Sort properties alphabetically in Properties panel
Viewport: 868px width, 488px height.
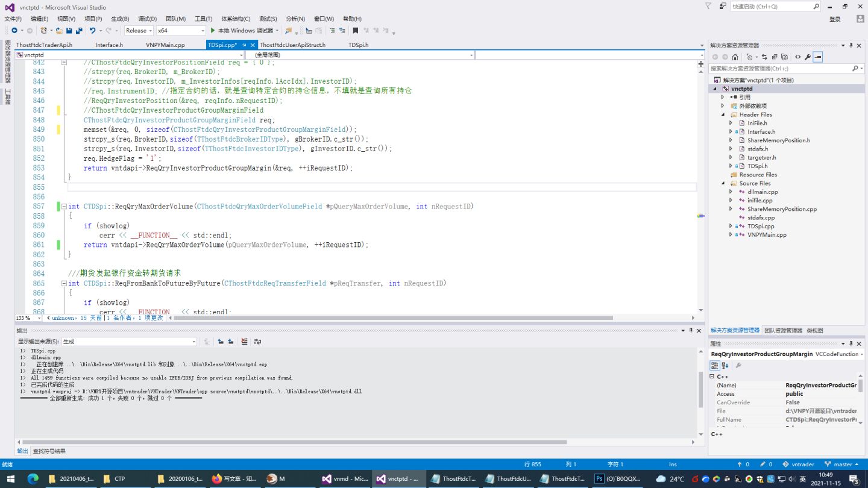[725, 365]
